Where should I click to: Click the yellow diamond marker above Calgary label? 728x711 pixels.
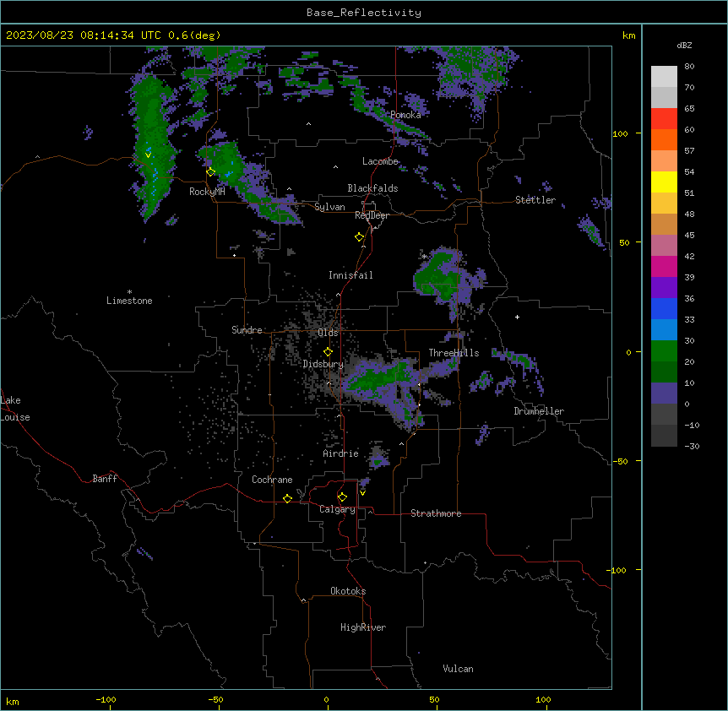click(x=342, y=497)
